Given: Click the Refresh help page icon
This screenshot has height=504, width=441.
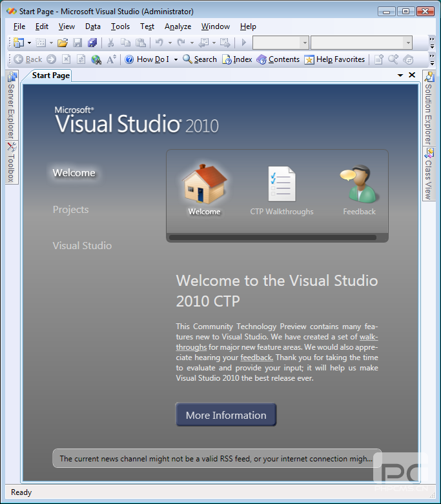Looking at the screenshot, I should tap(81, 59).
